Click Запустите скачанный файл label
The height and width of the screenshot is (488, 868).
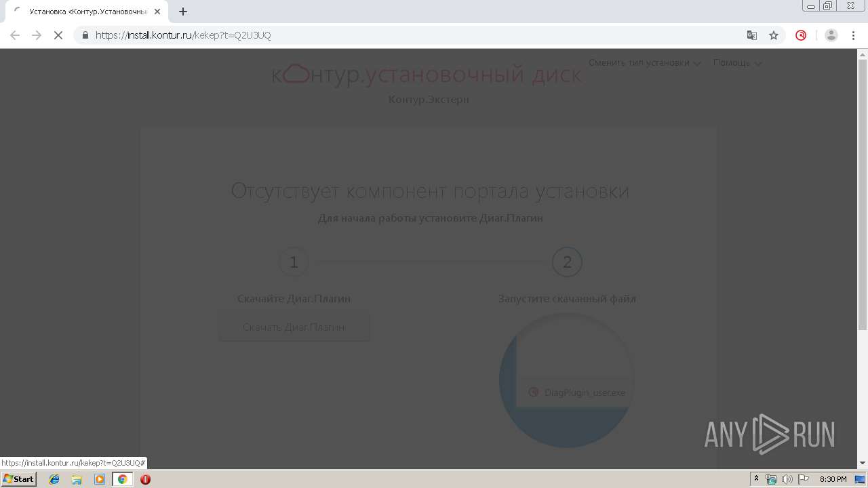[567, 298]
